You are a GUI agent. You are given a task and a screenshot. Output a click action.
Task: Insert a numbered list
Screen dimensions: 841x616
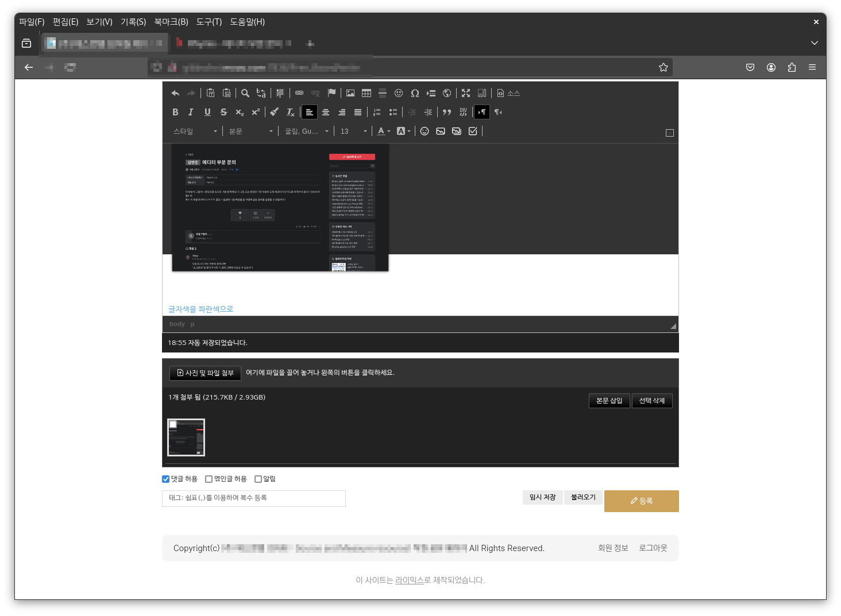(377, 112)
